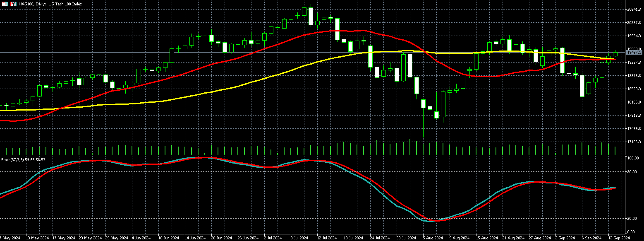Click the 8 Jul 2024 date label
This screenshot has height=241, width=644.
pos(300,238)
